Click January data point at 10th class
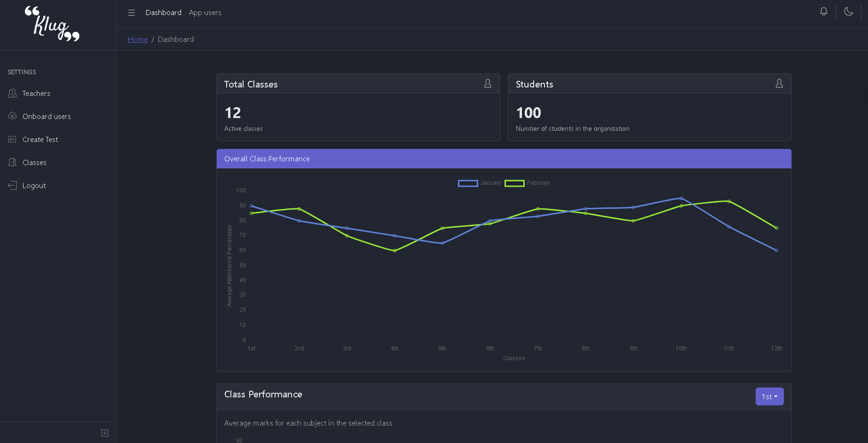Image resolution: width=868 pixels, height=443 pixels. (681, 198)
